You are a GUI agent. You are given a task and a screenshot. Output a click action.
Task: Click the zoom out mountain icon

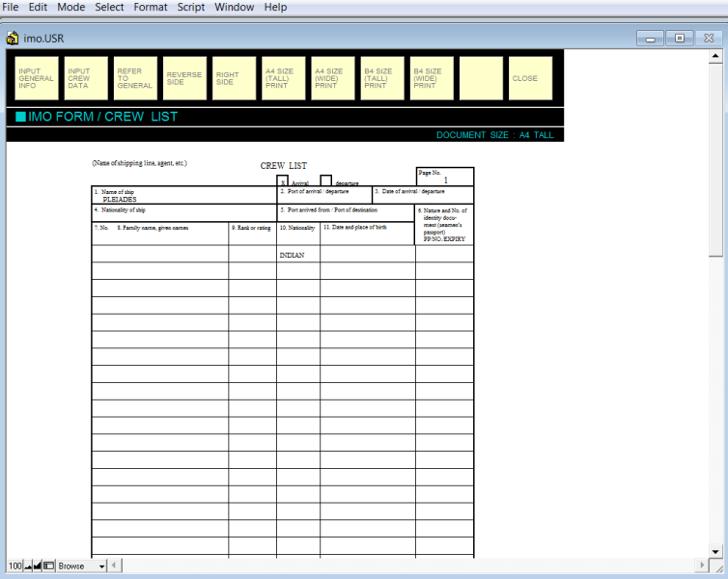tap(27, 565)
